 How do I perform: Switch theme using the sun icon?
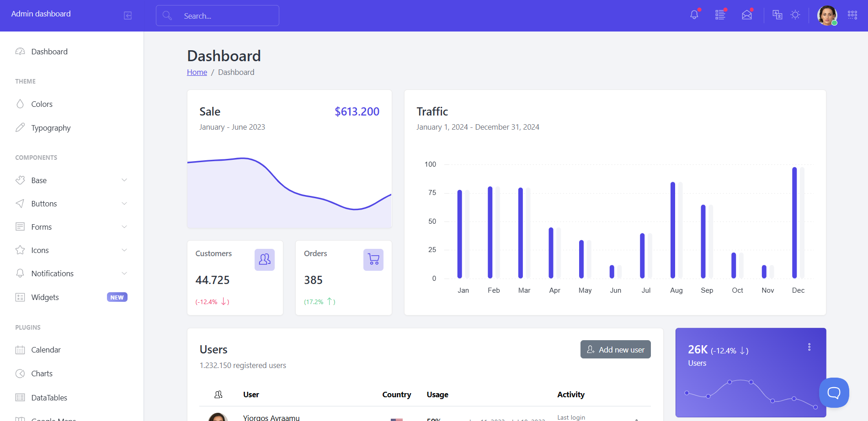795,15
